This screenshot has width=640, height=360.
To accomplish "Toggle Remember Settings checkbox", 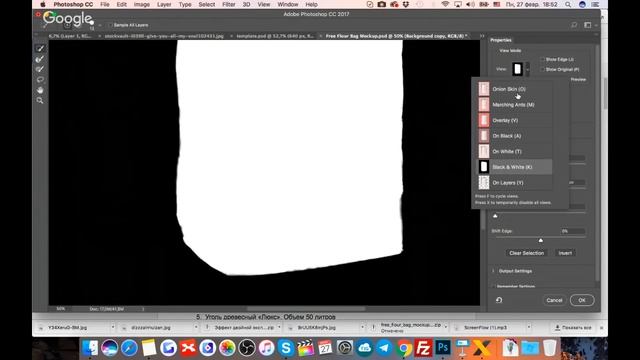I will (x=493, y=287).
